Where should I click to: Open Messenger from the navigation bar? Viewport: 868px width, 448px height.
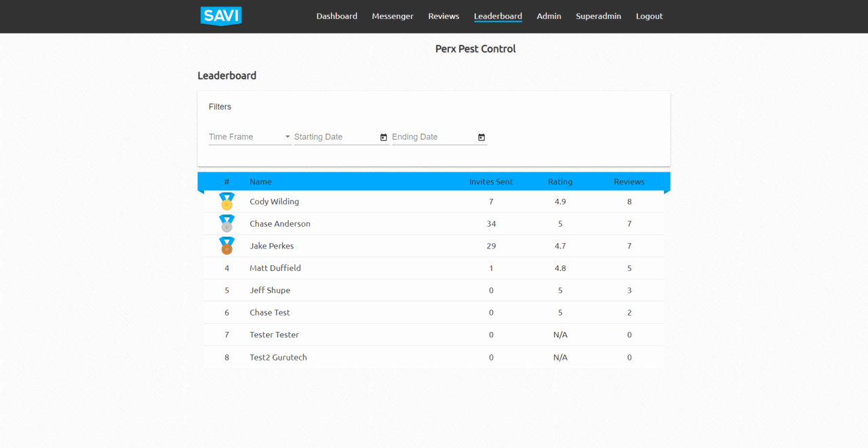[x=393, y=16]
